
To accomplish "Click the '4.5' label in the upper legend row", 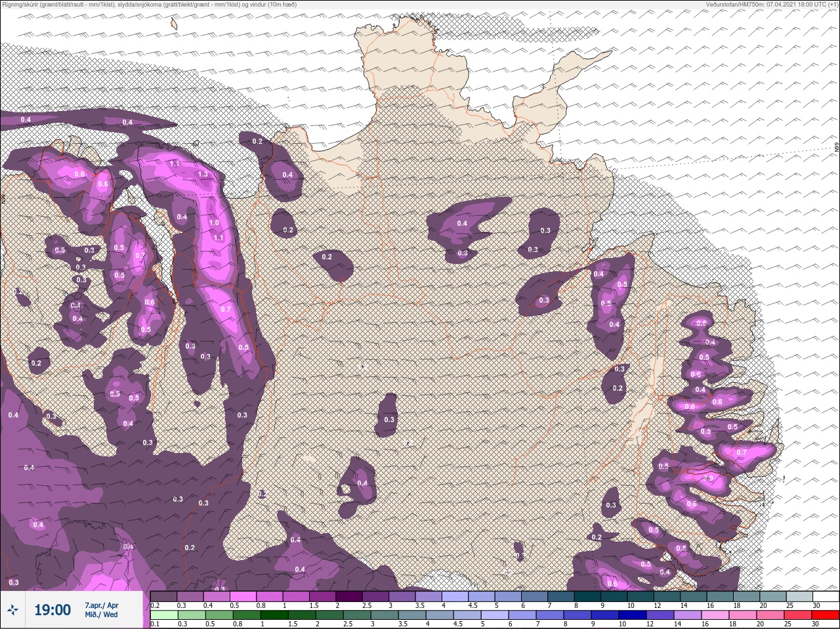I will click(473, 605).
